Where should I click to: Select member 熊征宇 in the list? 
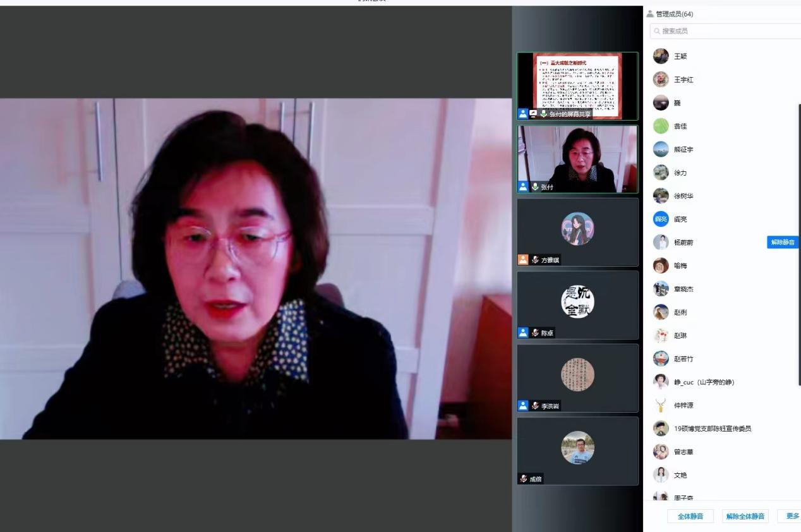coord(684,150)
